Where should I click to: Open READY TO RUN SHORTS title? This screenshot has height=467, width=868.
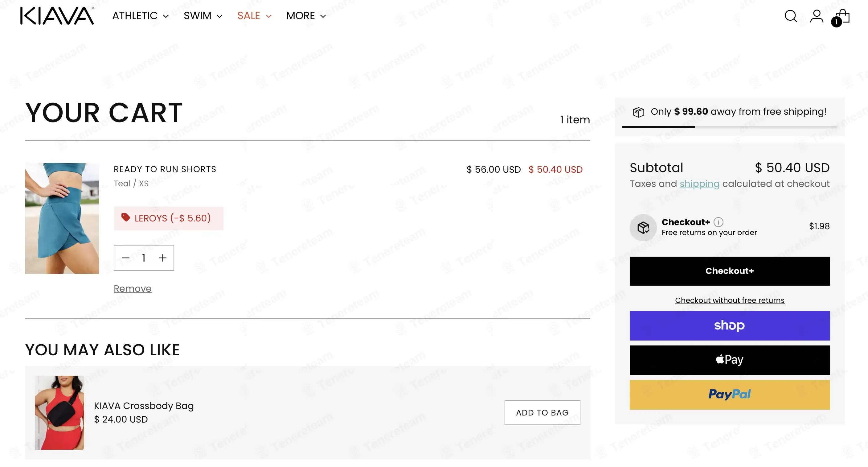[165, 169]
